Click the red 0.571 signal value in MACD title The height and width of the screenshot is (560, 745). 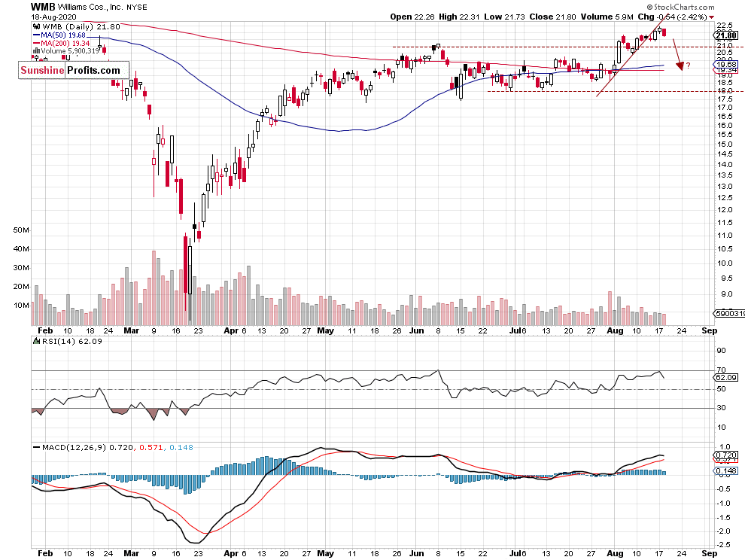151,447
